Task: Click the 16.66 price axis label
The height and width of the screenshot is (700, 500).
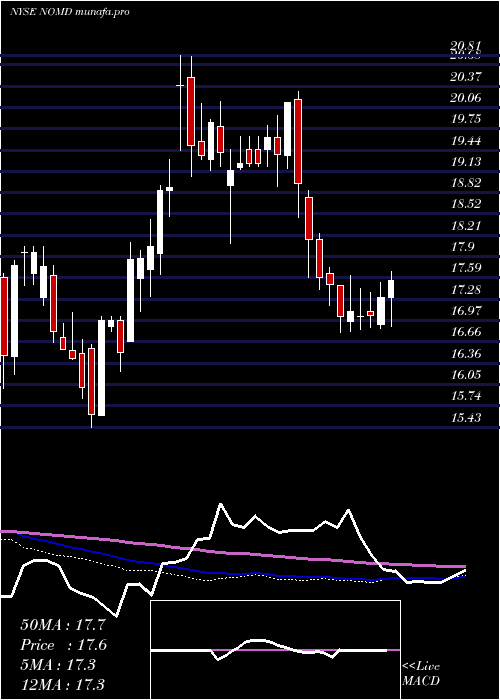Action: pyautogui.click(x=466, y=332)
